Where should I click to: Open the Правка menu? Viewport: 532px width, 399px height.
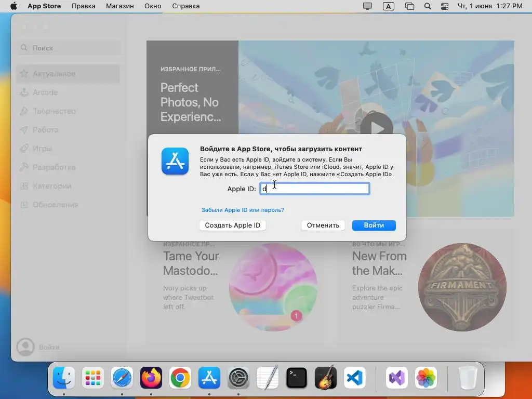[x=84, y=6]
